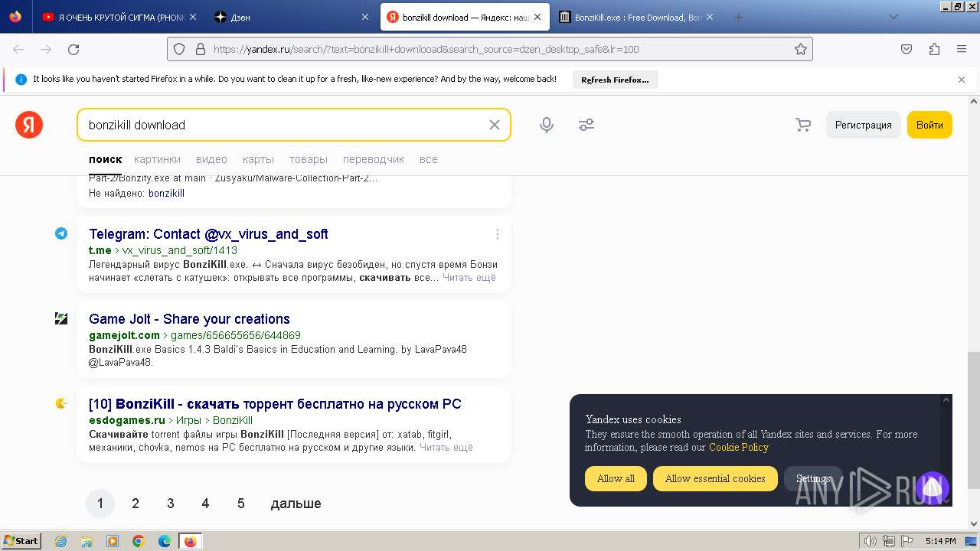Click the Game Jolt favicon

pos(61,318)
